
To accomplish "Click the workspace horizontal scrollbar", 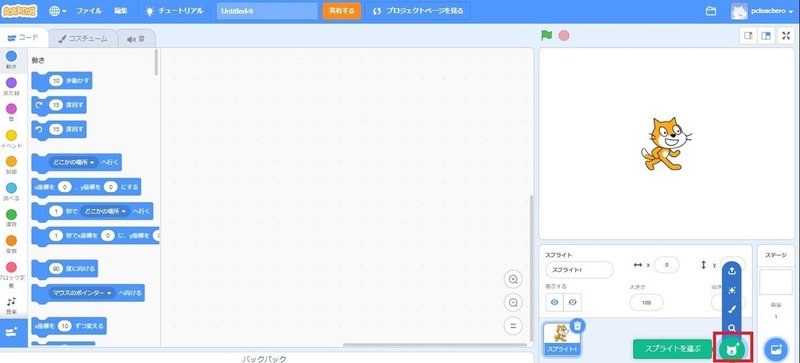I will point(434,345).
